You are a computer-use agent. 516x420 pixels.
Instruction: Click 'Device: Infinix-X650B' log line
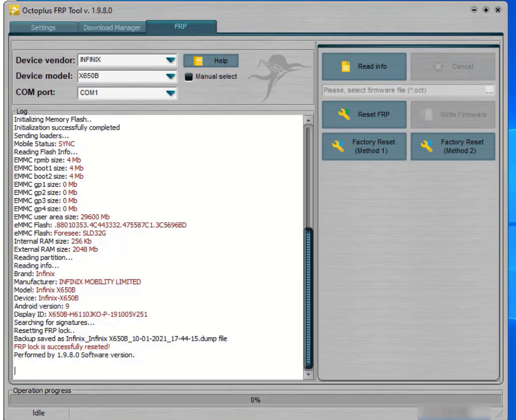46,298
